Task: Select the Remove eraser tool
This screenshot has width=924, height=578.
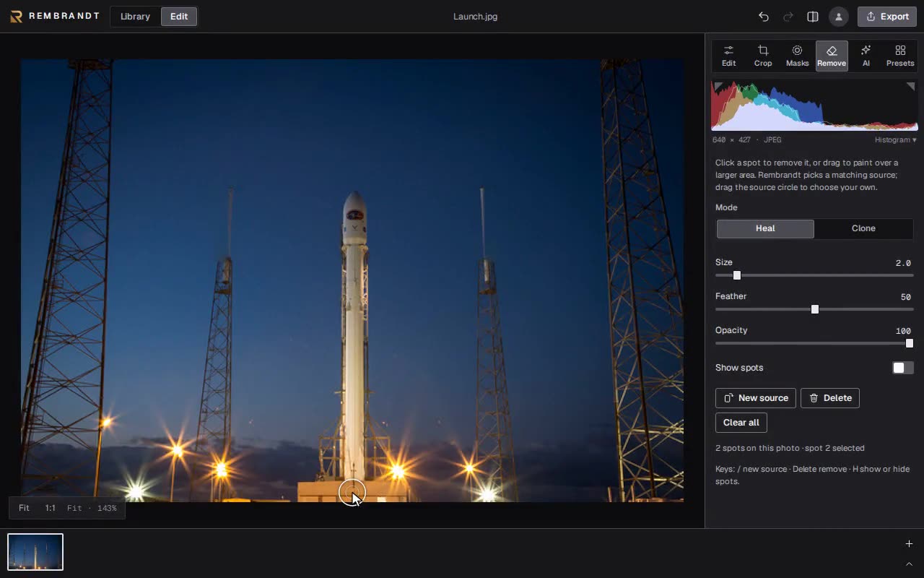Action: coord(832,56)
